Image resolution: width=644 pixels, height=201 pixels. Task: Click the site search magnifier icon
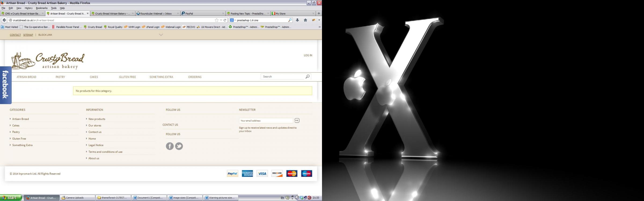coord(308,77)
